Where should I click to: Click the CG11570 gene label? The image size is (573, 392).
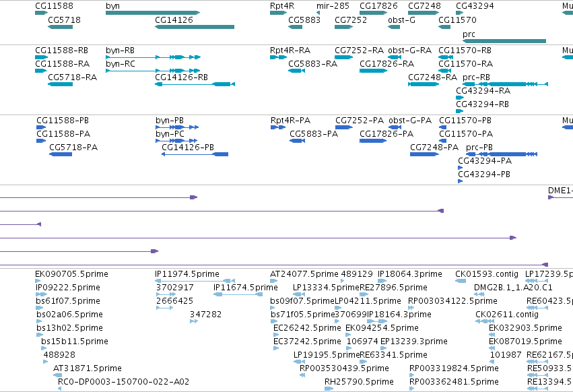tap(457, 20)
